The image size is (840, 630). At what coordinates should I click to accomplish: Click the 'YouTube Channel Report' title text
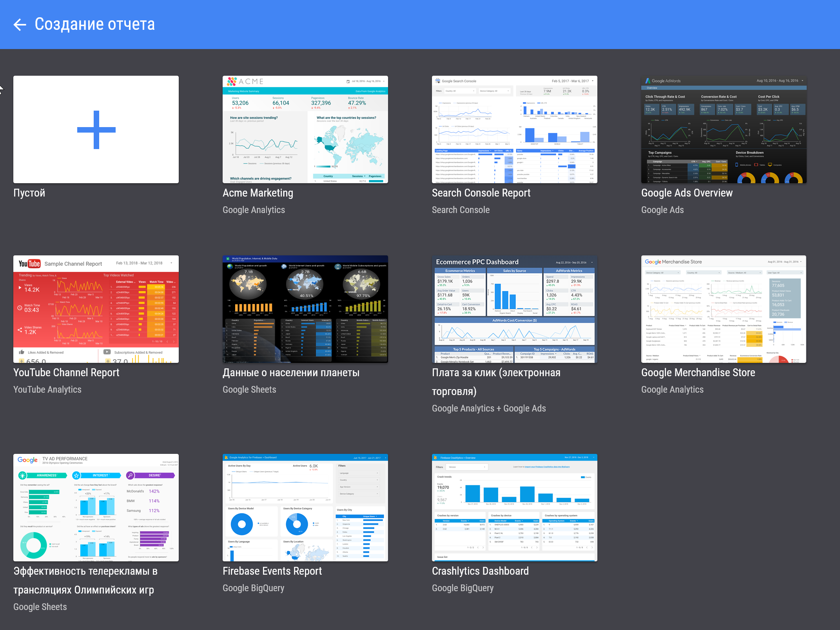(66, 373)
